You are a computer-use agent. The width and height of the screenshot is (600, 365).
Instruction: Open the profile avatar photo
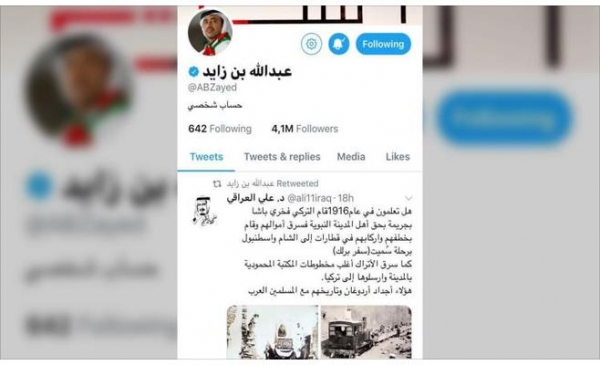point(210,32)
